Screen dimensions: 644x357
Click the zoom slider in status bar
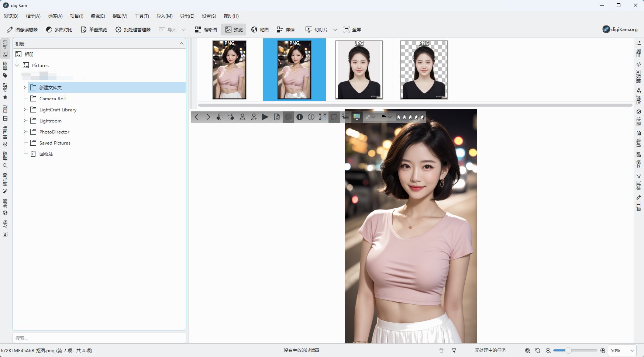(575, 350)
